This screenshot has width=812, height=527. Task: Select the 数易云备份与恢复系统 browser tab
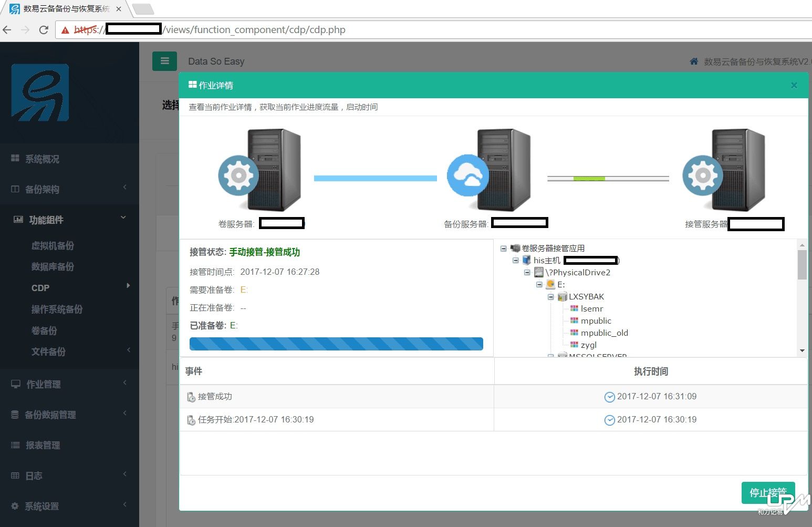click(x=66, y=9)
